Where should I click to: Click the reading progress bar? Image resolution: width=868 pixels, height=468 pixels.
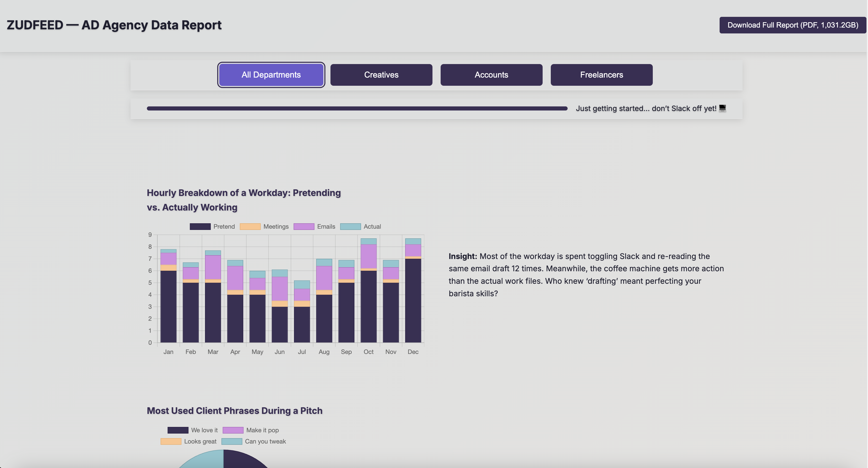[357, 108]
